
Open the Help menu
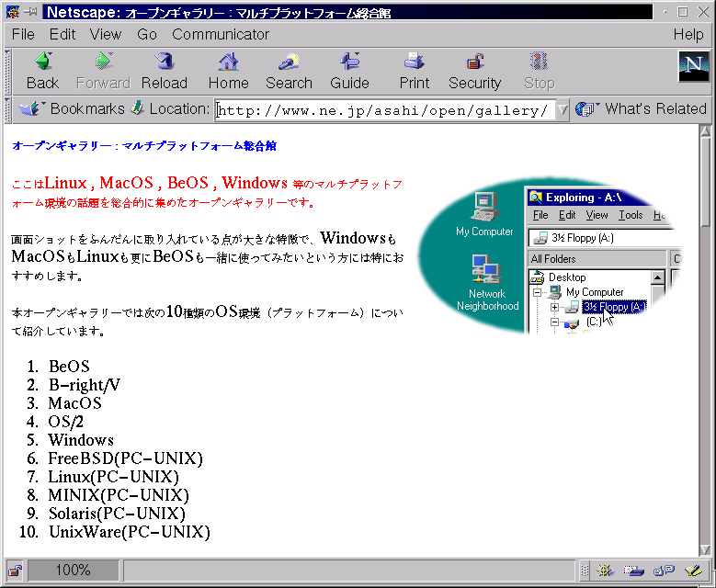688,34
